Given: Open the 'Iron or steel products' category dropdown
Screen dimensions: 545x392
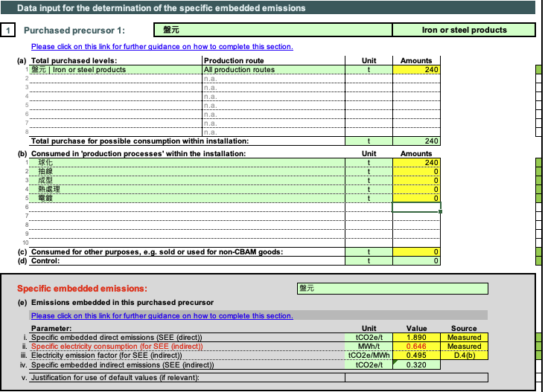Looking at the screenshot, I should coord(463,30).
